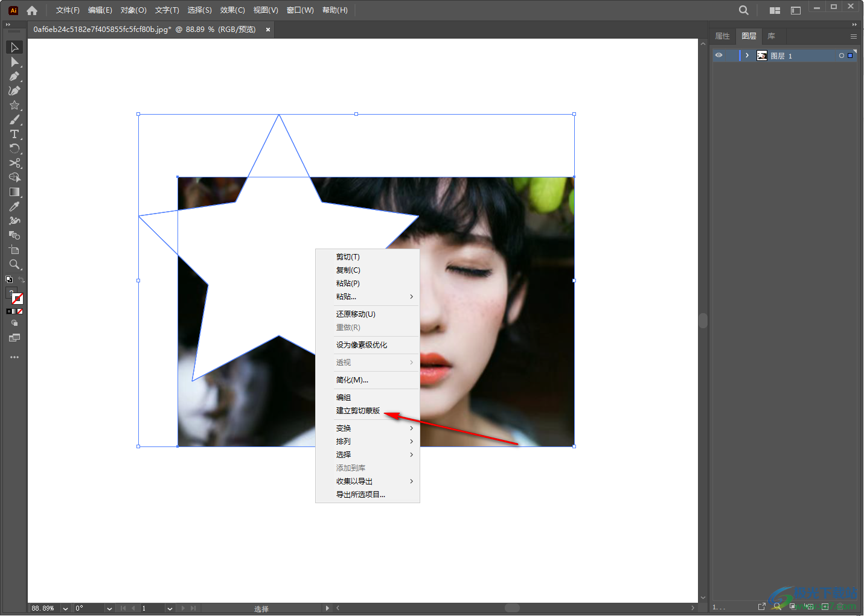Choose 编组 from context menu
Screen dimensions: 864x616
pyautogui.click(x=344, y=398)
